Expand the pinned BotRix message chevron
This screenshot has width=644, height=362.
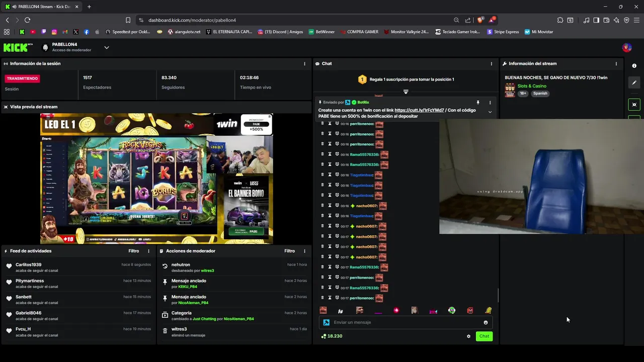tap(490, 112)
